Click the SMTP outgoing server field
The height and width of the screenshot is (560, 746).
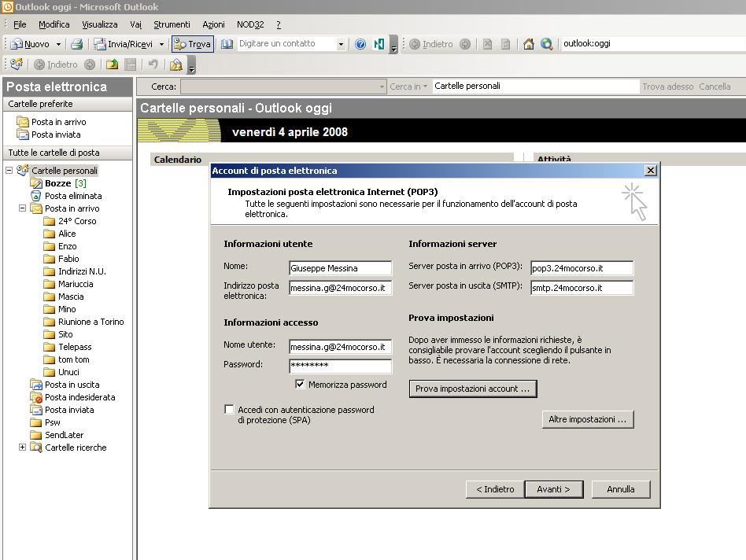(582, 288)
